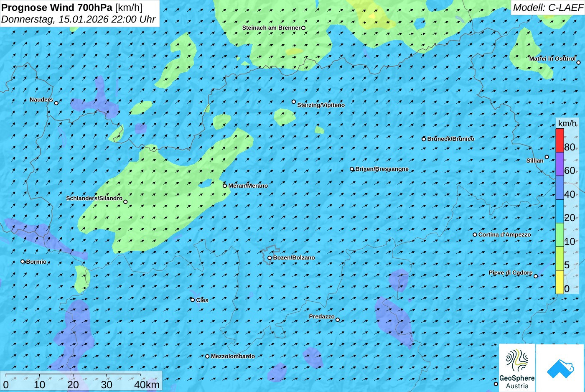
Task: Click the Bozen/Bolzano city label
Action: (294, 257)
